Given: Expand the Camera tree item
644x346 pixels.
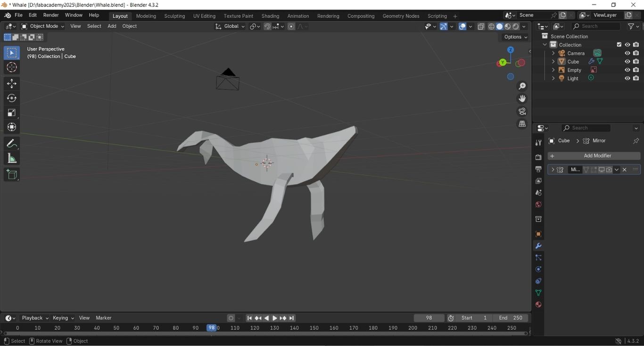Looking at the screenshot, I should tap(553, 53).
